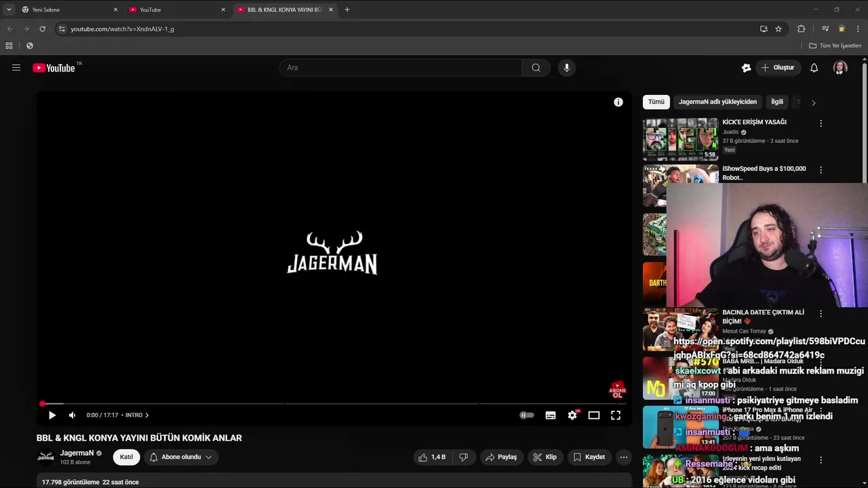
Task: Create a clip with Klip button
Action: pyautogui.click(x=545, y=457)
